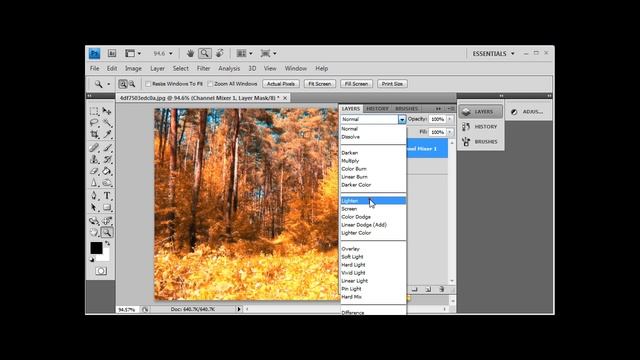Viewport: 640px width, 360px height.
Task: Select the Crop tool
Action: pyautogui.click(x=94, y=134)
